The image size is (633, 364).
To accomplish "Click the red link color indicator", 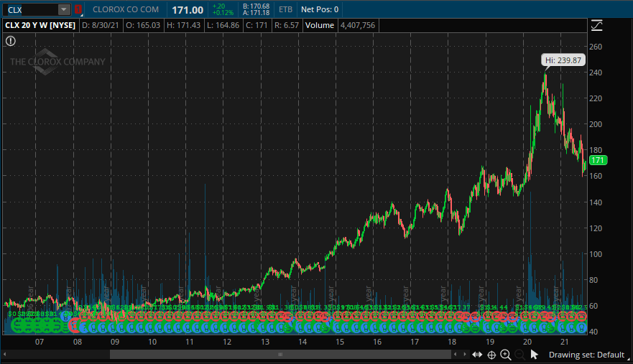I will (78, 9).
